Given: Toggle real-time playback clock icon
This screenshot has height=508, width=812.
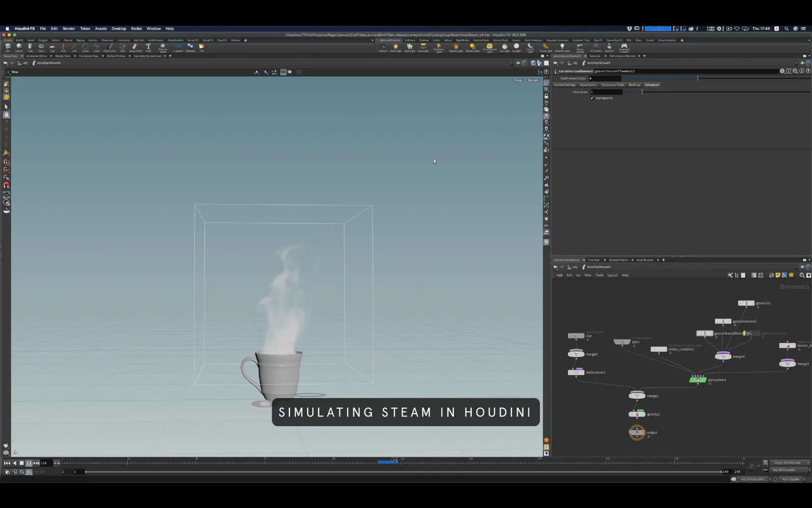Looking at the screenshot, I should pos(29,472).
